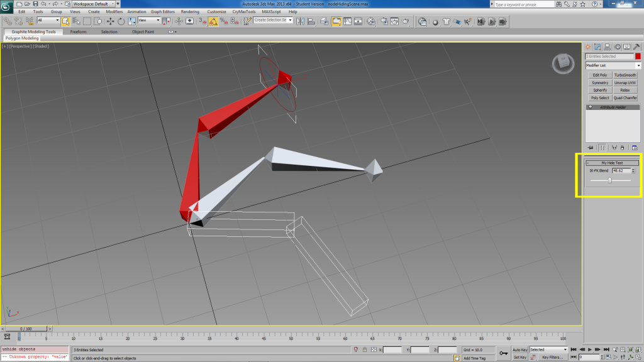Activate the Select Object tool
The image size is (644, 362).
[x=65, y=21]
